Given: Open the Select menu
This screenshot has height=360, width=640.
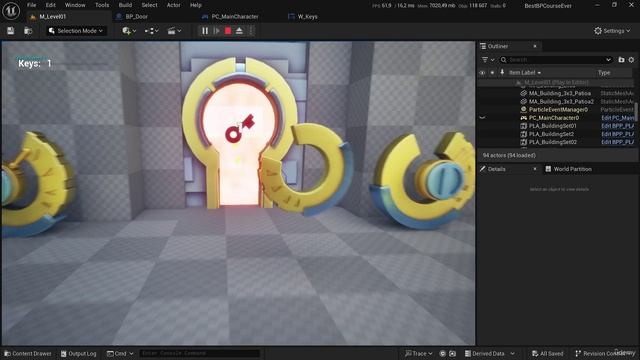Looking at the screenshot, I should 149,5.
